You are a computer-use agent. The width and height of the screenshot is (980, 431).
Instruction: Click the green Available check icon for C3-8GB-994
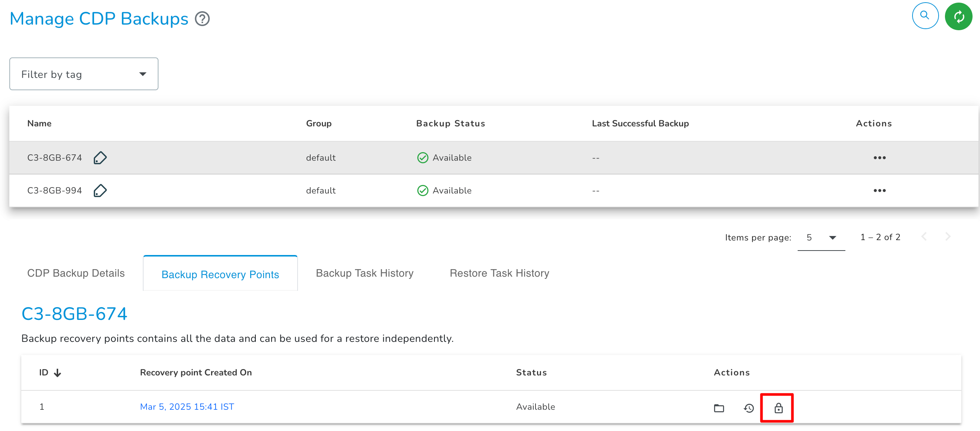pyautogui.click(x=422, y=190)
